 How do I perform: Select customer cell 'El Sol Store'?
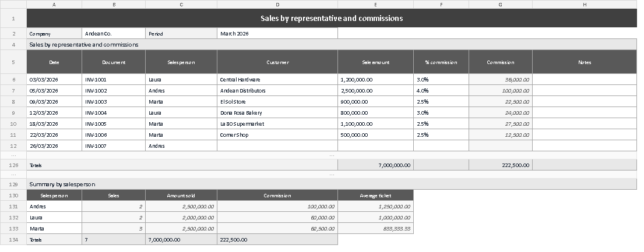point(277,102)
